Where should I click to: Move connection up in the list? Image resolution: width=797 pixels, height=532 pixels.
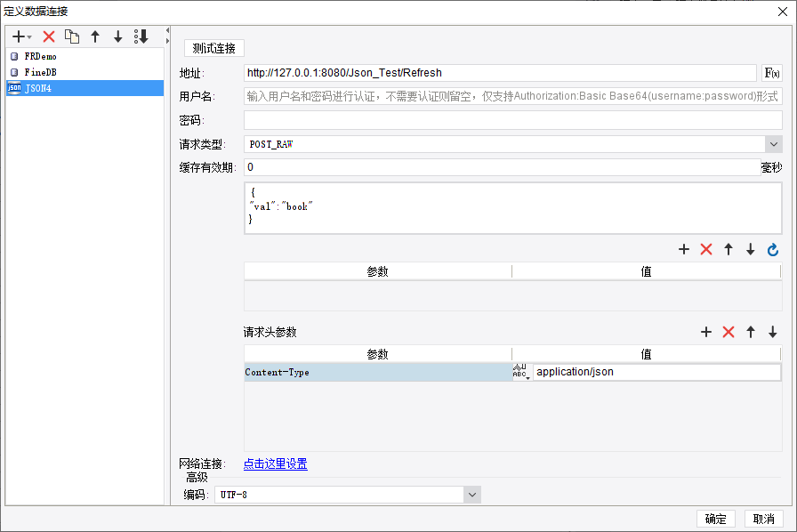[95, 36]
